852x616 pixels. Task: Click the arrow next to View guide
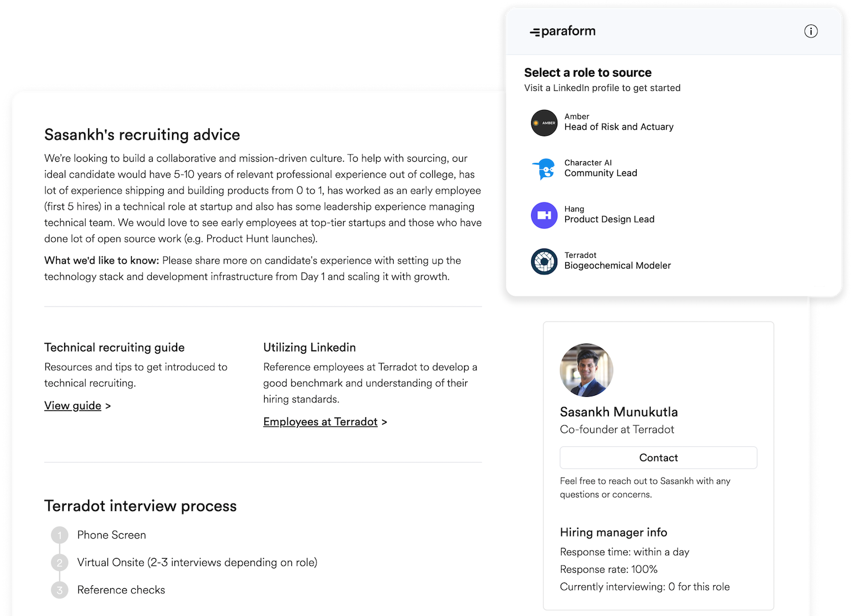(108, 406)
